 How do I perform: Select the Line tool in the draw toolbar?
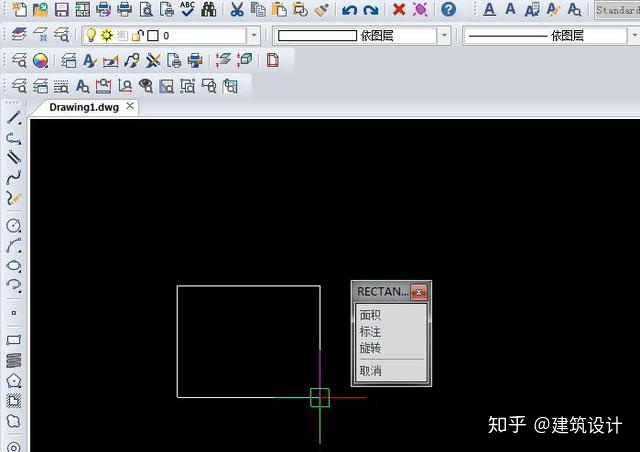coord(14,118)
